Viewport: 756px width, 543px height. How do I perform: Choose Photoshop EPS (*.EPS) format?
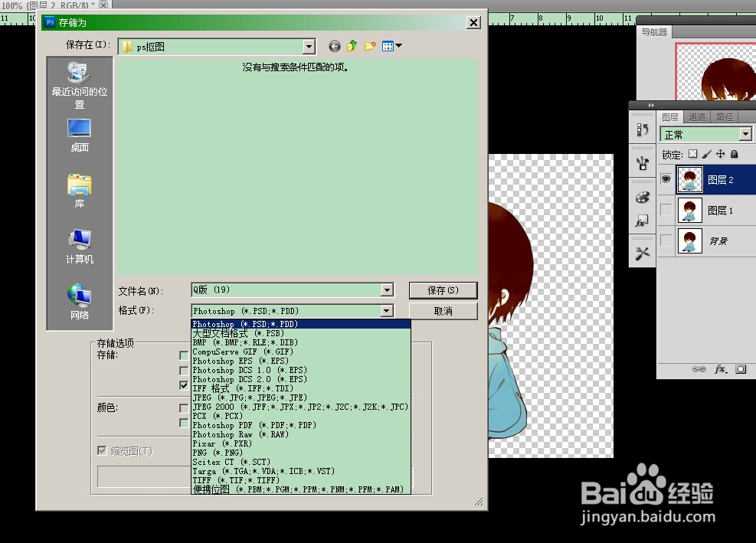301,361
